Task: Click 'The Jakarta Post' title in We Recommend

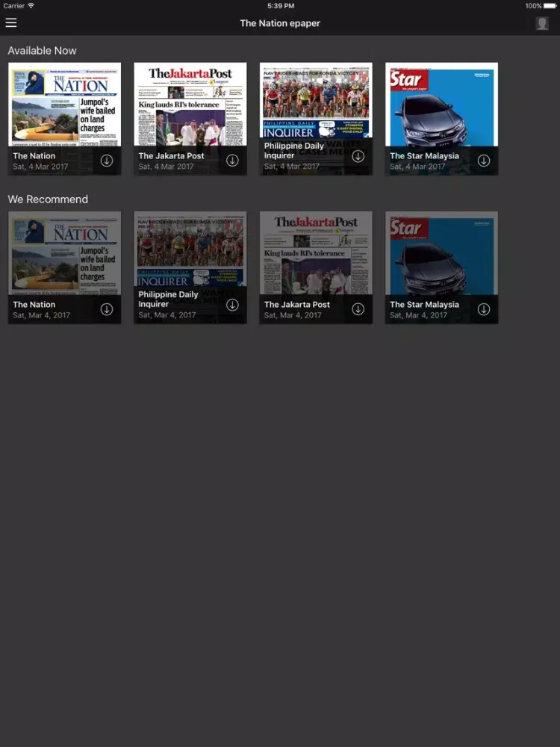Action: tap(297, 305)
